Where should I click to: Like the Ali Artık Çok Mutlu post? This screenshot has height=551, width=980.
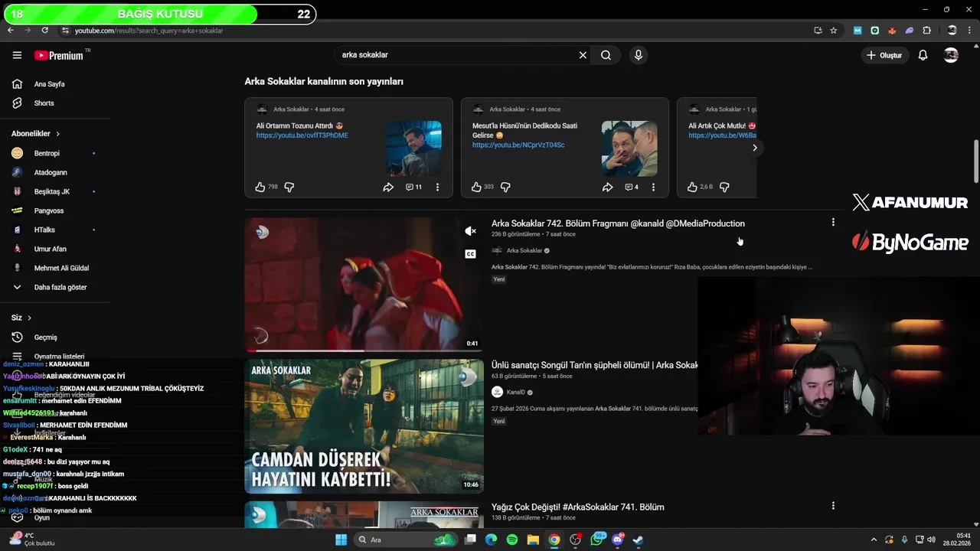point(692,187)
